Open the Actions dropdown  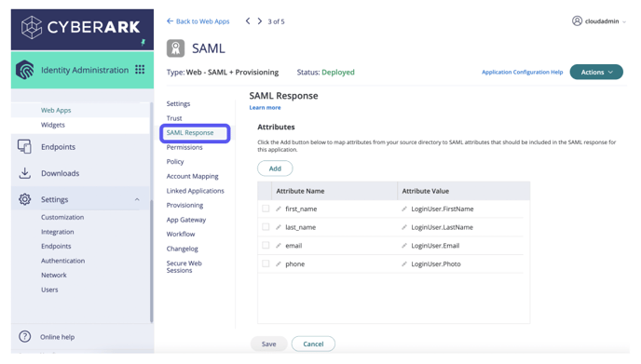pyautogui.click(x=596, y=72)
